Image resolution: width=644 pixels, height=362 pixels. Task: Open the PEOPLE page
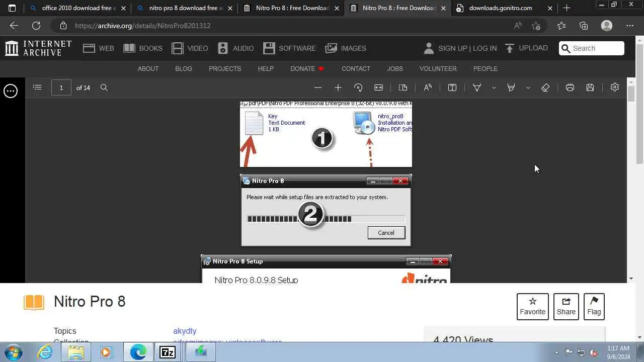click(485, 68)
